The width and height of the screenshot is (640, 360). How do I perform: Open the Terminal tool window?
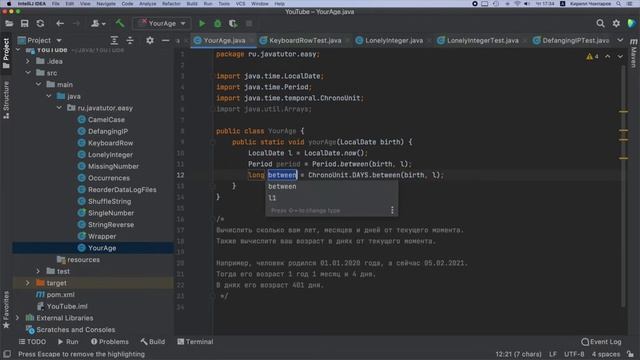coord(195,342)
